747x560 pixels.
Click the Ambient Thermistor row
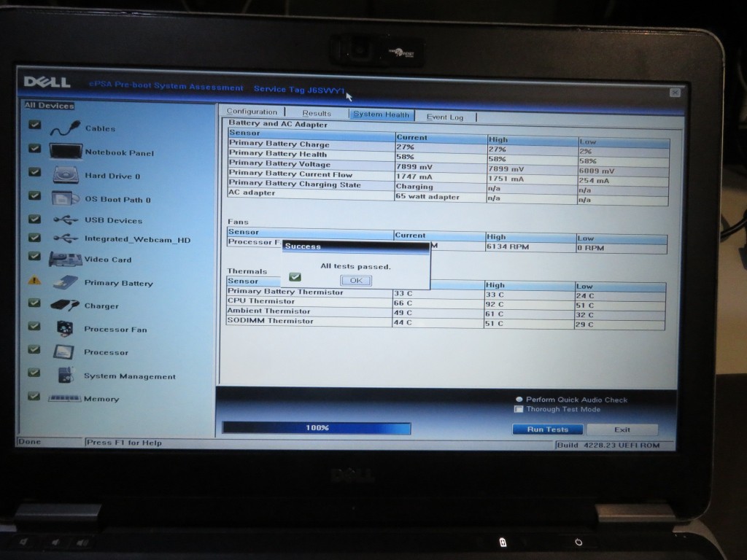pos(446,312)
